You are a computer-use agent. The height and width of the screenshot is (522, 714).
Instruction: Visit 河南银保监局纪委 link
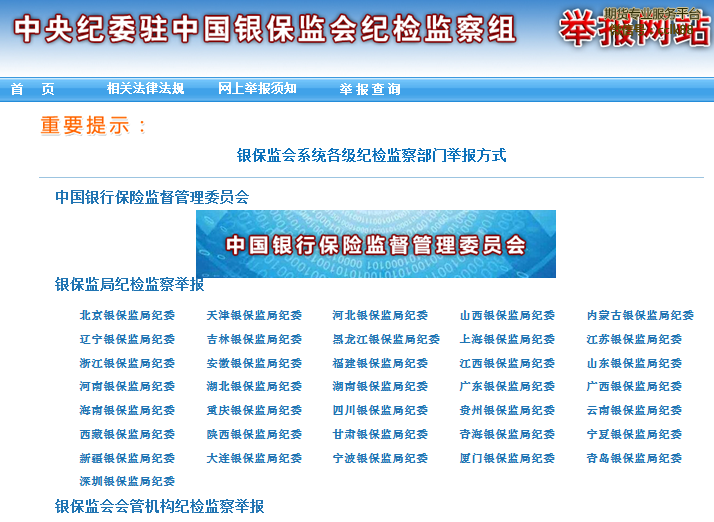[127, 387]
